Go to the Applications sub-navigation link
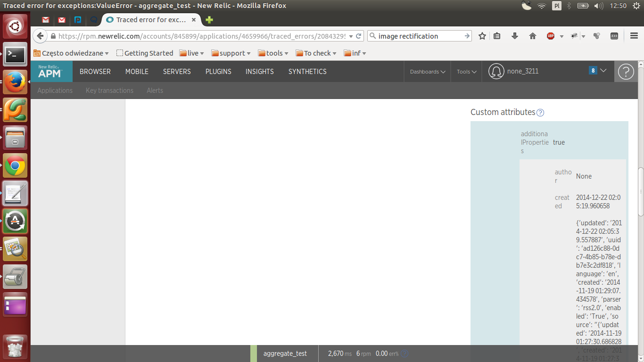The width and height of the screenshot is (644, 362). (x=55, y=90)
